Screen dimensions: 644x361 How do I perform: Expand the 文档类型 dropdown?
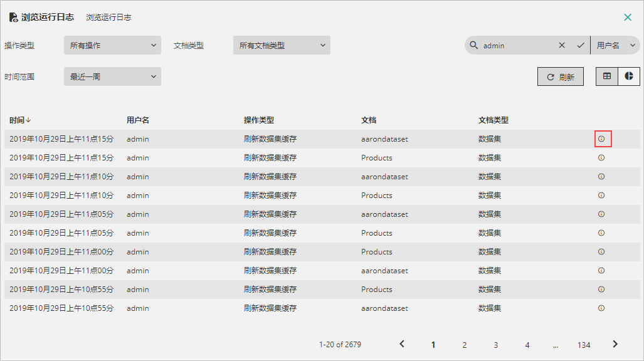282,45
